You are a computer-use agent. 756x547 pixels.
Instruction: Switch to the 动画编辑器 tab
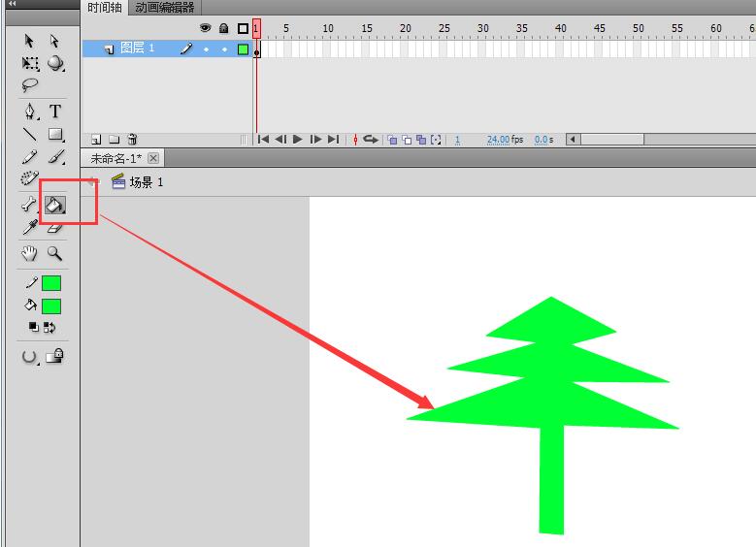(x=165, y=8)
